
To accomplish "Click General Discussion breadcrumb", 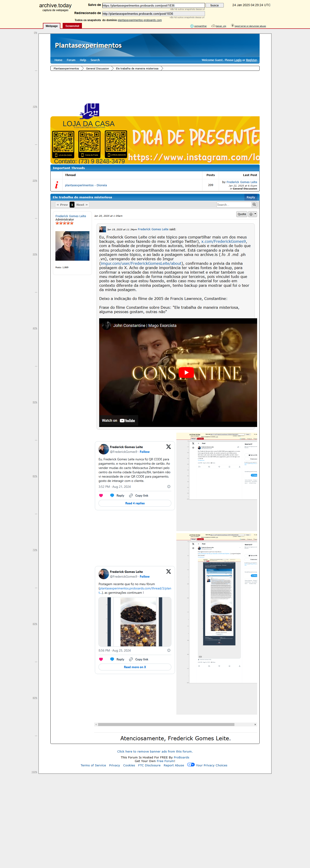I will coord(97,69).
